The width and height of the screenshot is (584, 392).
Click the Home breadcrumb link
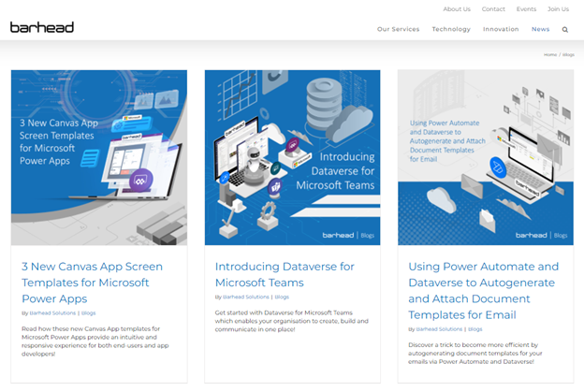[x=550, y=54]
